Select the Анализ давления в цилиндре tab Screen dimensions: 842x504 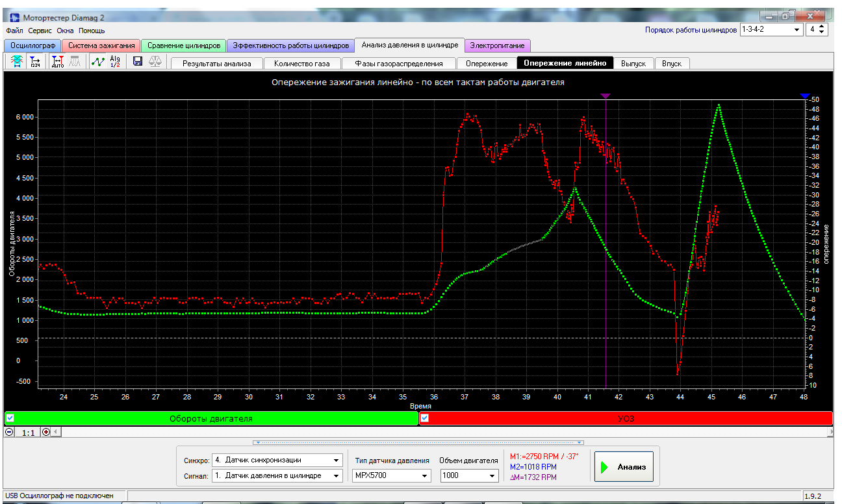[410, 45]
